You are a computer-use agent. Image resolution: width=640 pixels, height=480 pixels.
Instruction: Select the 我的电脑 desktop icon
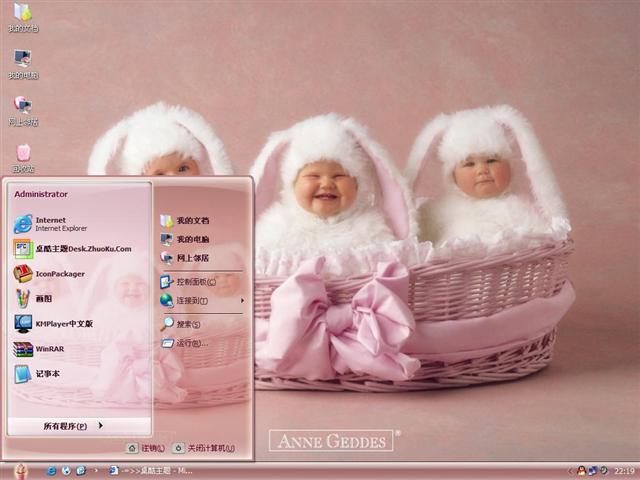pos(23,64)
